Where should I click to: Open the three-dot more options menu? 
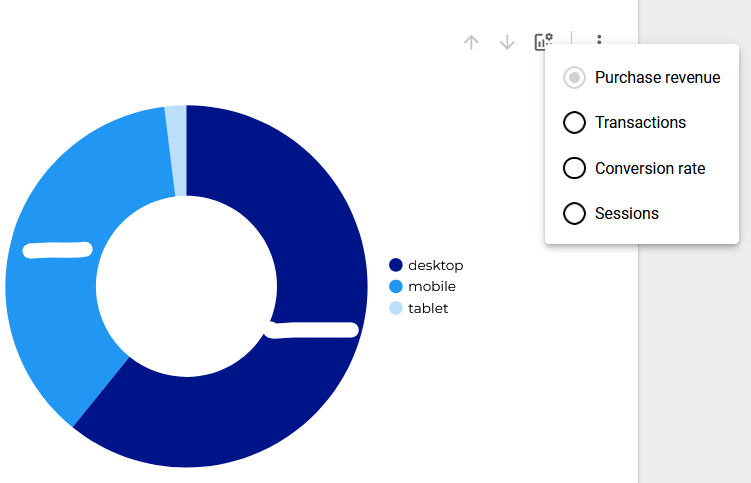pyautogui.click(x=599, y=39)
